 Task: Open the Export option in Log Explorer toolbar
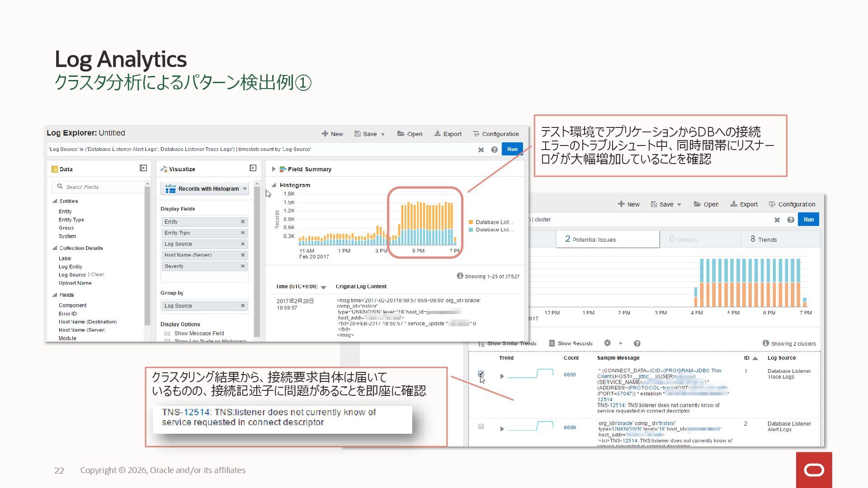click(448, 134)
